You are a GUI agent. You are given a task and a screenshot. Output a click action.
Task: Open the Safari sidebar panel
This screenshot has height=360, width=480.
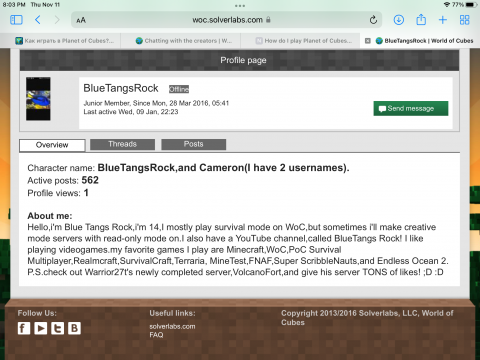[16, 20]
